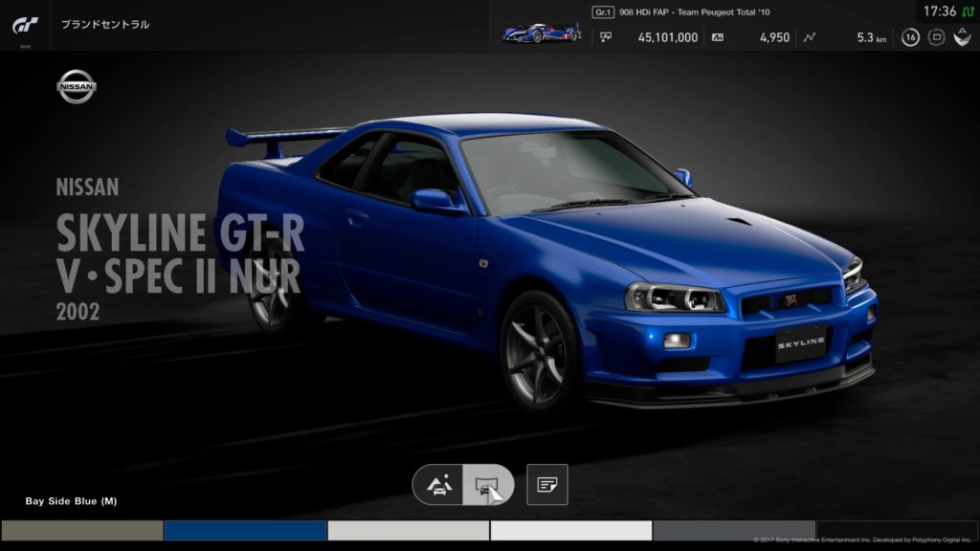The height and width of the screenshot is (551, 980).
Task: Click the 4,950 mileage points value
Action: coord(774,37)
